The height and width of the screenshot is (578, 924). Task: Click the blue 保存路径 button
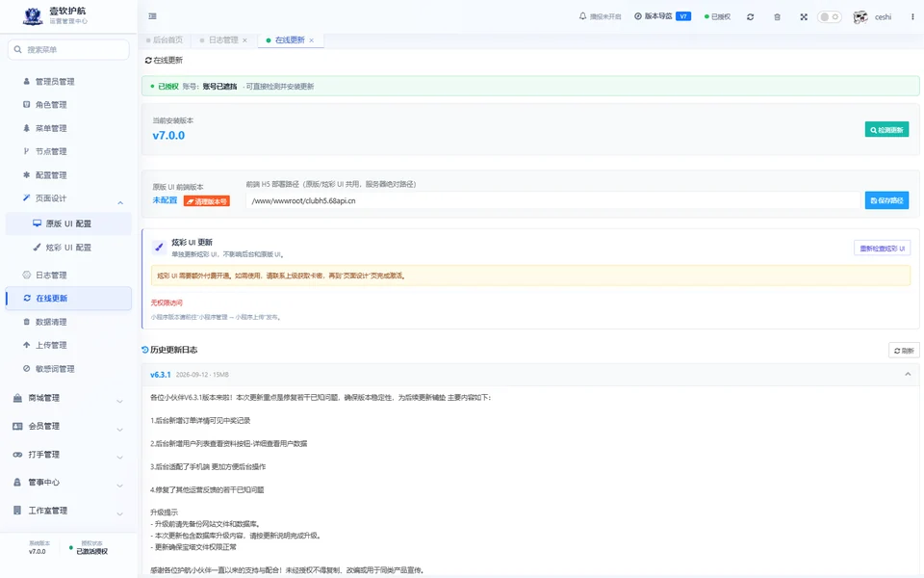[886, 200]
